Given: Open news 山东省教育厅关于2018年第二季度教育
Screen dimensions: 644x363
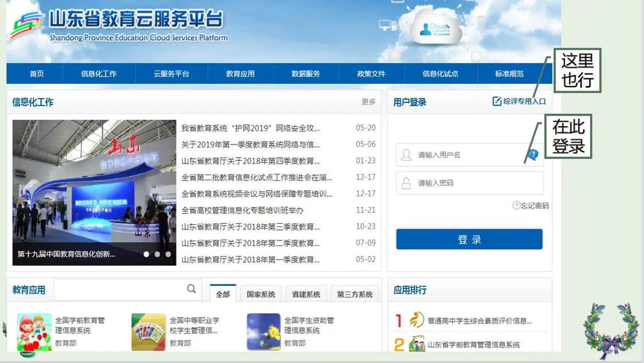Looking at the screenshot, I should click(251, 243).
